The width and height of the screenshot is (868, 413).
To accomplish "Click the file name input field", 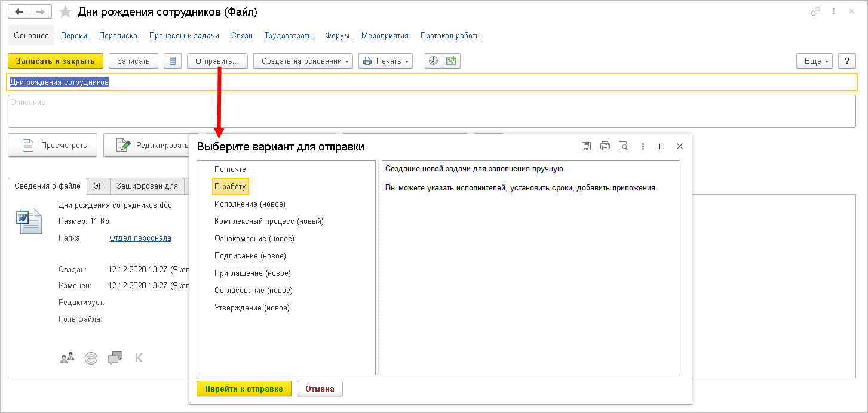I will pos(431,82).
